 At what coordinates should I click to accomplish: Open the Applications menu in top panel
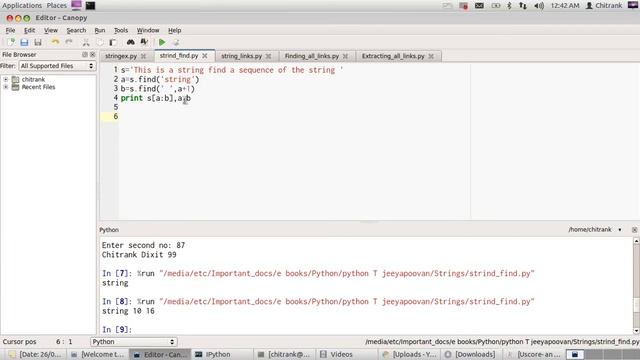point(22,5)
